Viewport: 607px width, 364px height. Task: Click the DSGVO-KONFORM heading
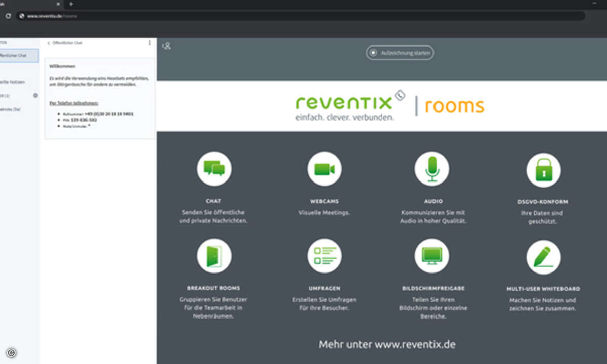(x=542, y=202)
